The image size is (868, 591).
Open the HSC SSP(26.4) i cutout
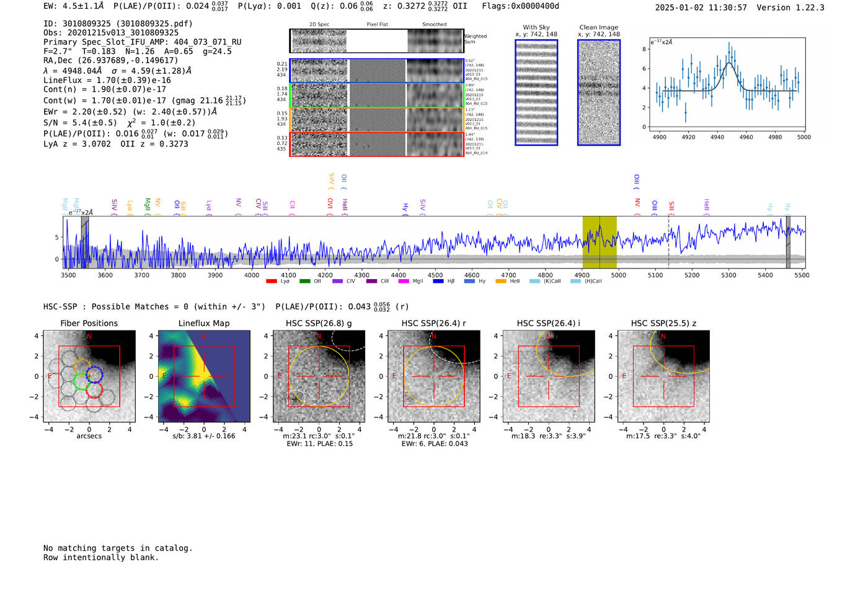click(549, 376)
